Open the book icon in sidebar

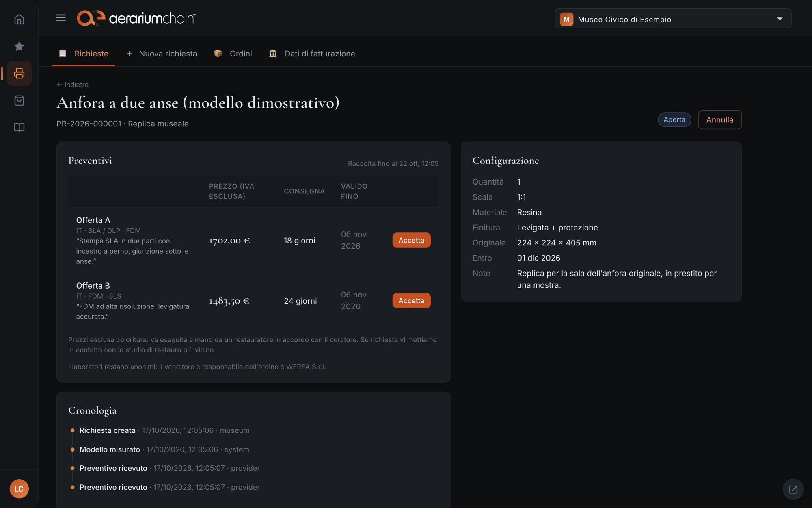pos(19,128)
